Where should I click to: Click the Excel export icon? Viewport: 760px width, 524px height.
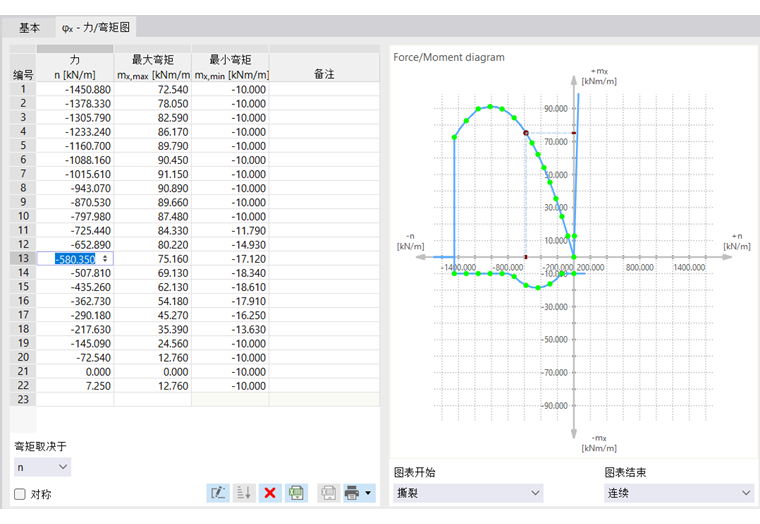pyautogui.click(x=296, y=493)
